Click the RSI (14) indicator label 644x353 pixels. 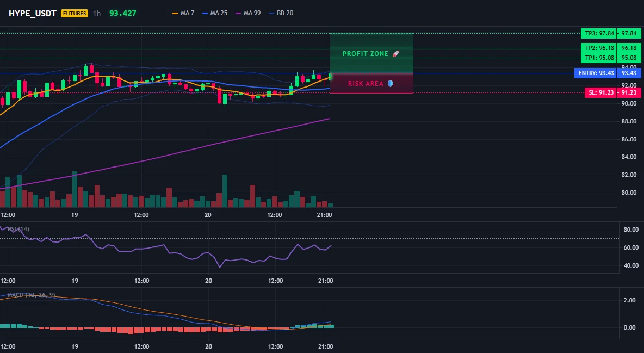coord(18,229)
